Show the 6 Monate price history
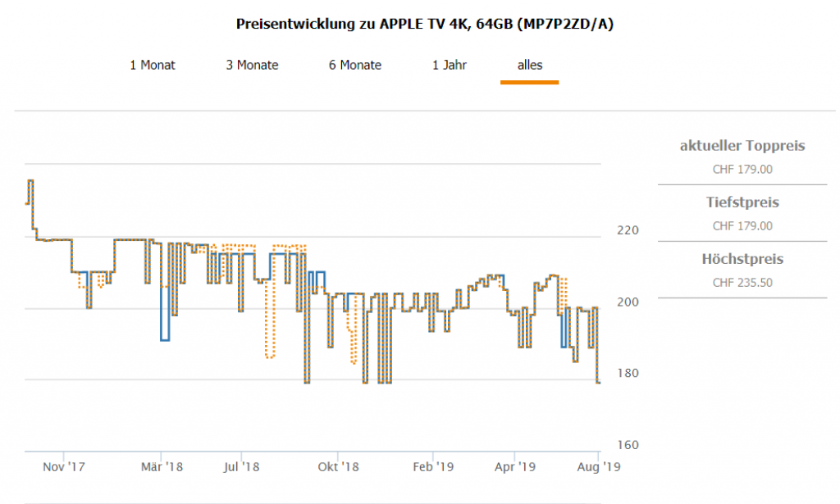Image resolution: width=840 pixels, height=504 pixels. click(355, 66)
